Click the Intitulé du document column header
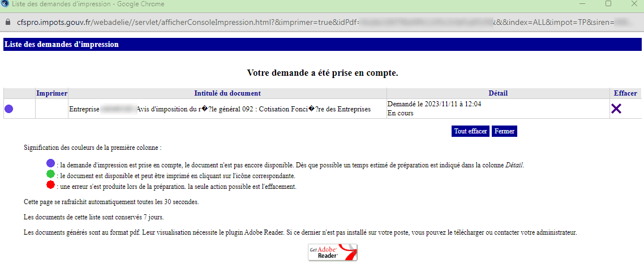644x268 pixels. (x=227, y=93)
